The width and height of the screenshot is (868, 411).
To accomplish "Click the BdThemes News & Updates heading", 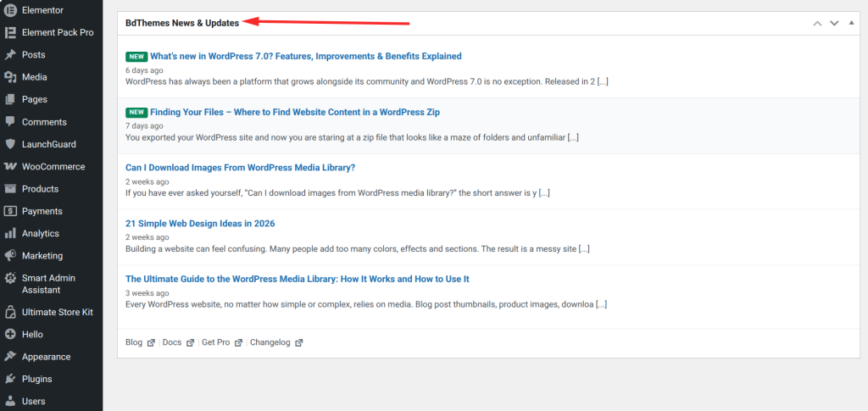I will click(x=182, y=23).
